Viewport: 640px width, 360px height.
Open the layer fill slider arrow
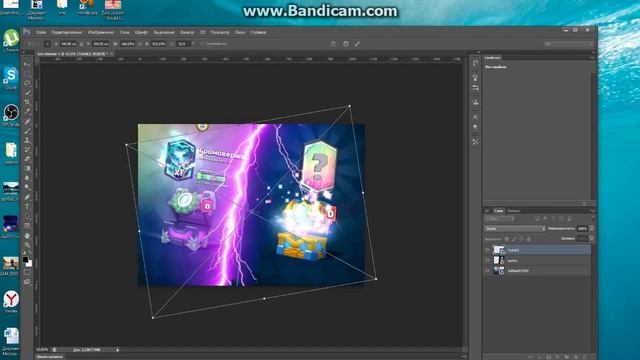(591, 238)
